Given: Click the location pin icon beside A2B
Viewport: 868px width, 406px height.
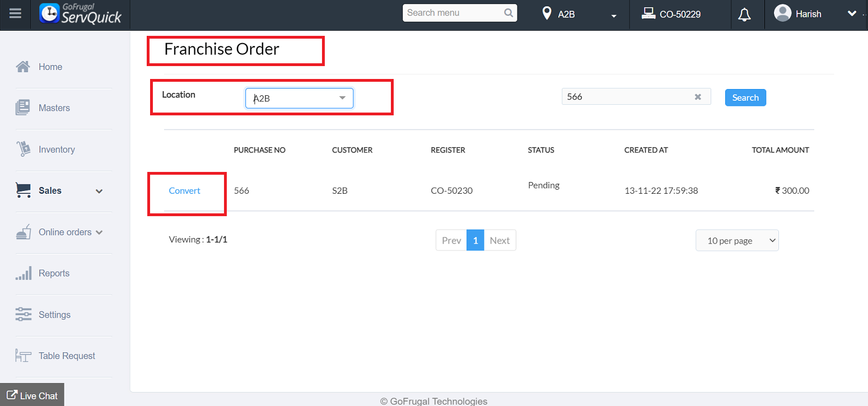Looking at the screenshot, I should 547,13.
